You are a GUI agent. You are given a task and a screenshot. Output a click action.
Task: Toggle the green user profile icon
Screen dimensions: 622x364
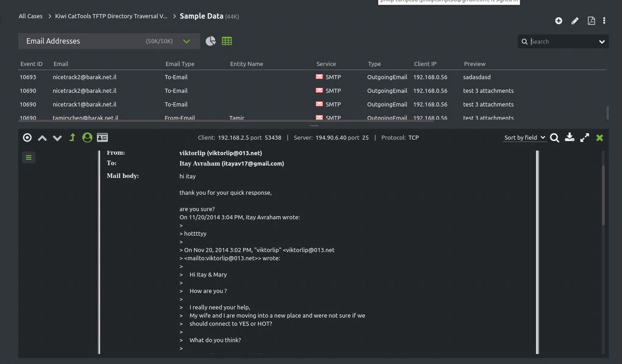87,137
